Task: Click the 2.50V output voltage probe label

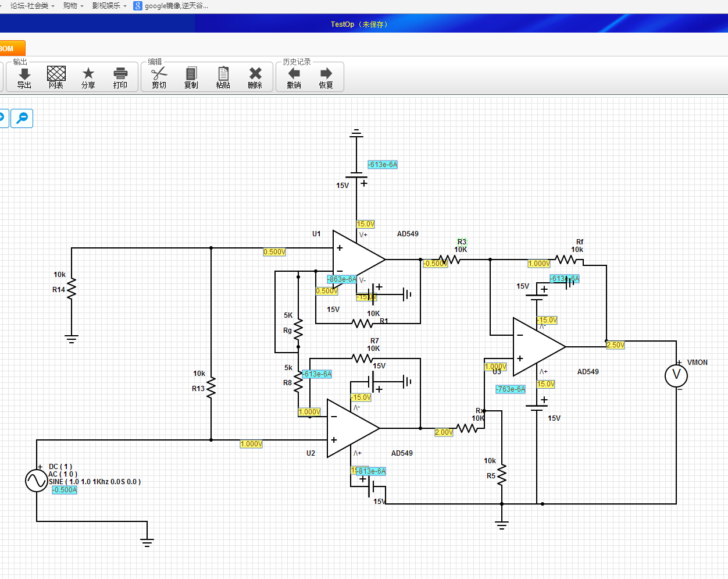Action: click(616, 345)
